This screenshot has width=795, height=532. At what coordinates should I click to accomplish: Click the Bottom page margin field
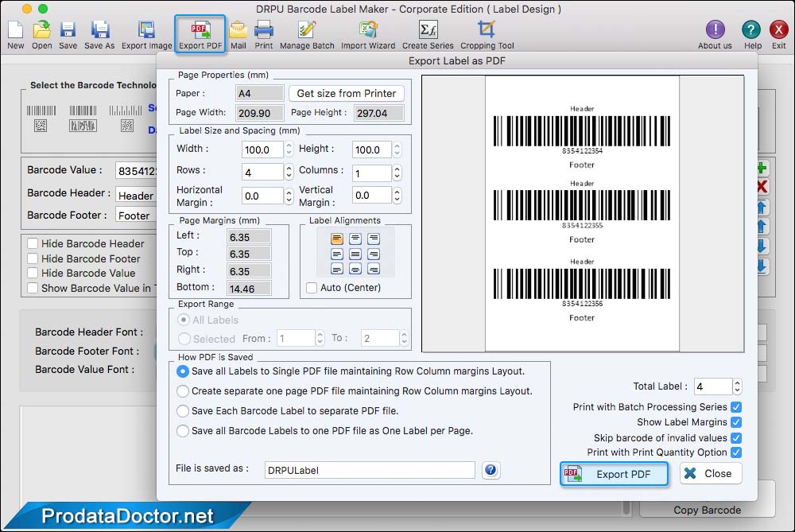point(249,289)
